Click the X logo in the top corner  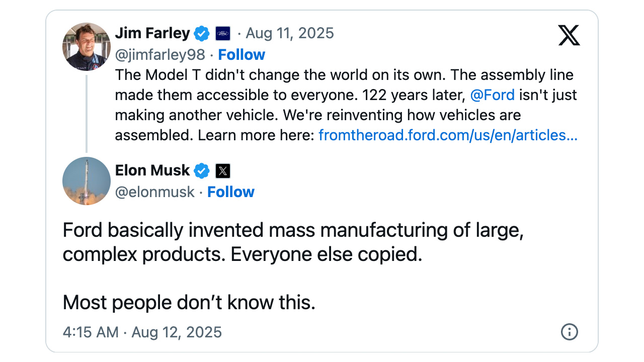click(x=569, y=35)
